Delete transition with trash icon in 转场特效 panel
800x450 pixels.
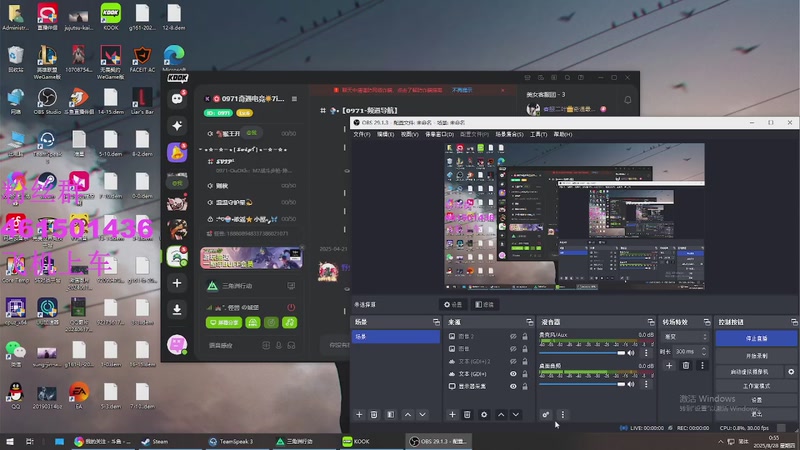click(686, 365)
